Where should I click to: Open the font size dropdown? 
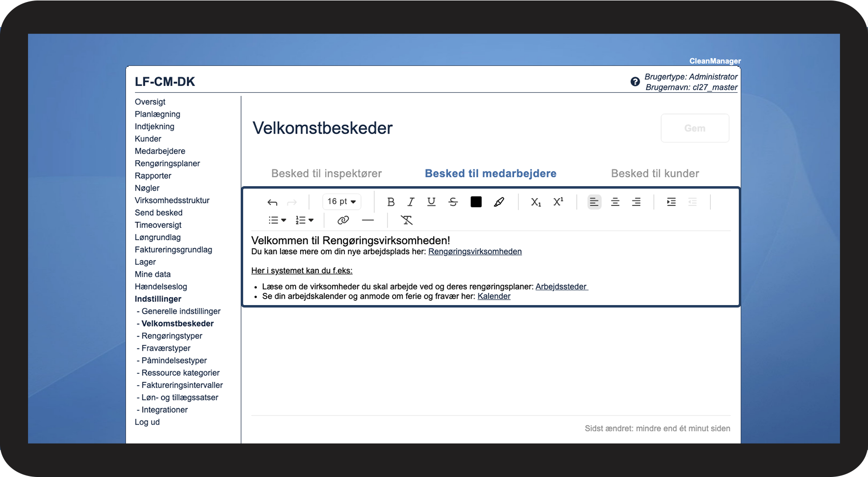341,201
